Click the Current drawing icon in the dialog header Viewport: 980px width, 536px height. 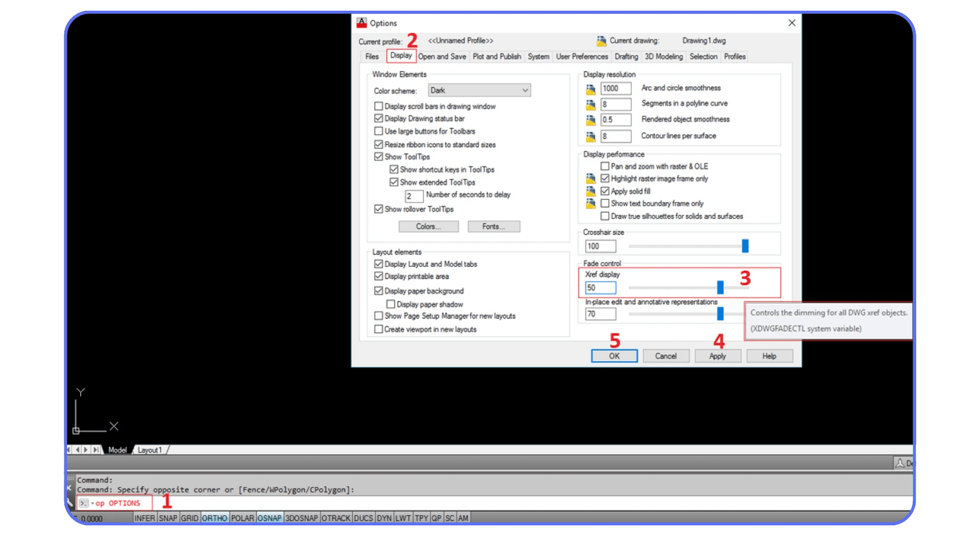pos(601,41)
